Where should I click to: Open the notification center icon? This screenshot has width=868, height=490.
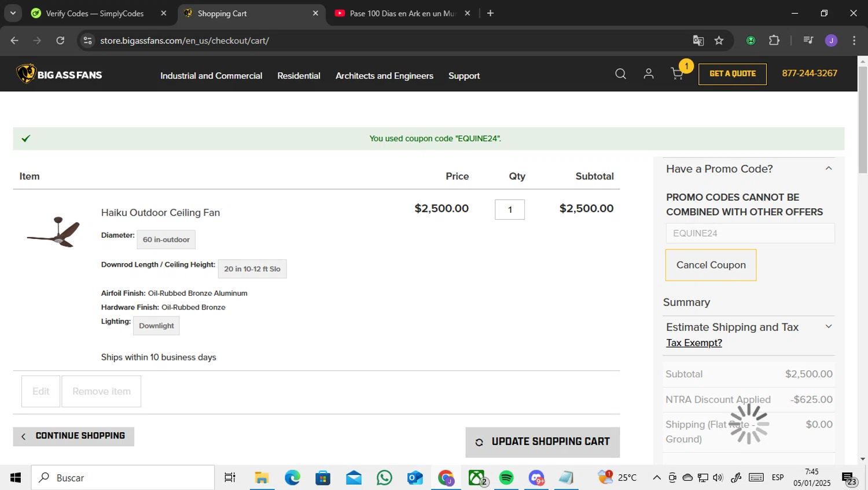(x=849, y=479)
